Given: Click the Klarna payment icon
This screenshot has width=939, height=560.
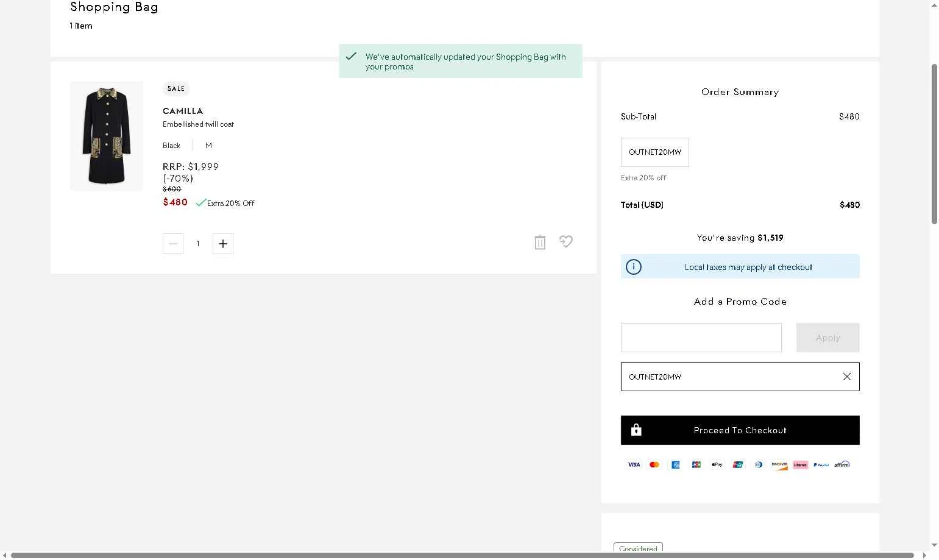Looking at the screenshot, I should 800,464.
